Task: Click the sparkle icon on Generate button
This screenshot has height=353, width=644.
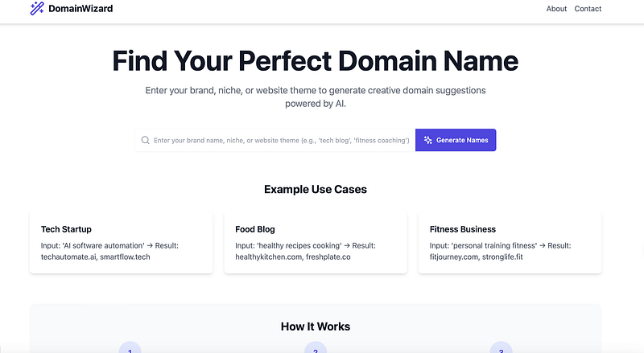Action: pyautogui.click(x=428, y=140)
